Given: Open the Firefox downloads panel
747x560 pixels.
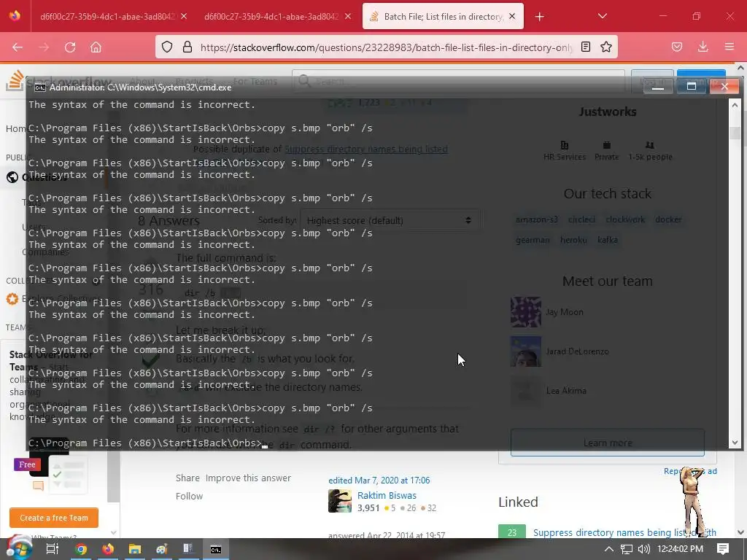Looking at the screenshot, I should (703, 47).
